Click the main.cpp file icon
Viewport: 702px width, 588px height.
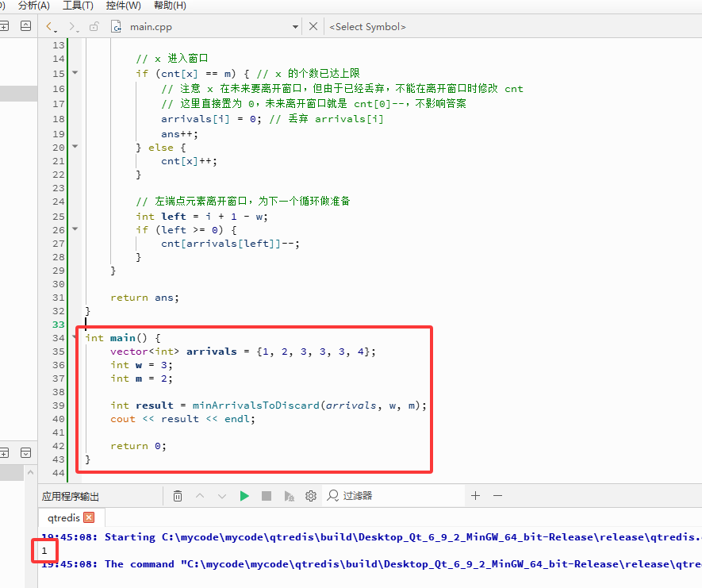(116, 26)
